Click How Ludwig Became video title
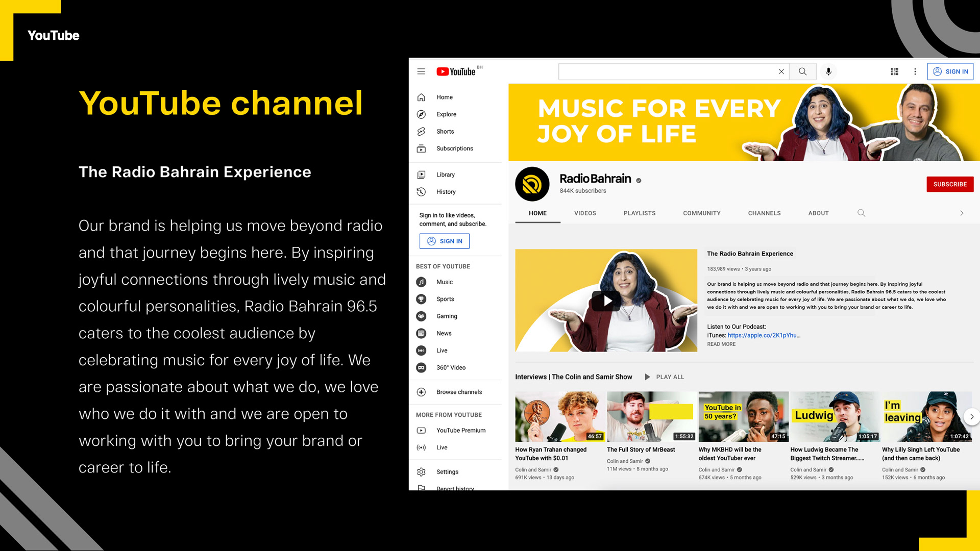980x551 pixels. pyautogui.click(x=827, y=454)
